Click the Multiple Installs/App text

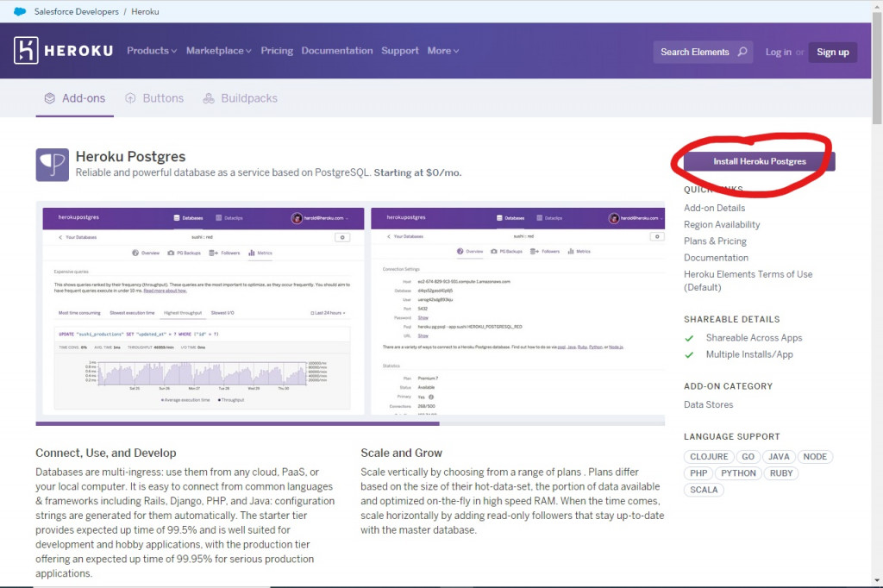[749, 354]
